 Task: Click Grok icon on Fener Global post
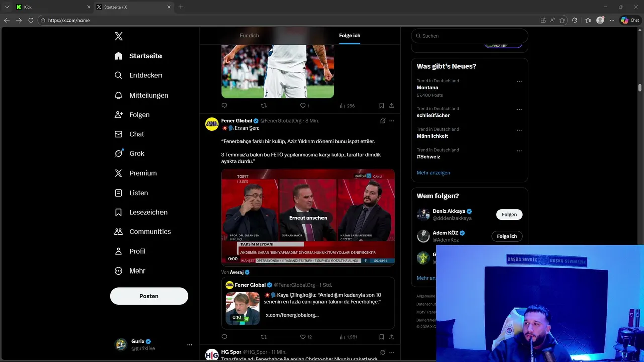click(383, 121)
